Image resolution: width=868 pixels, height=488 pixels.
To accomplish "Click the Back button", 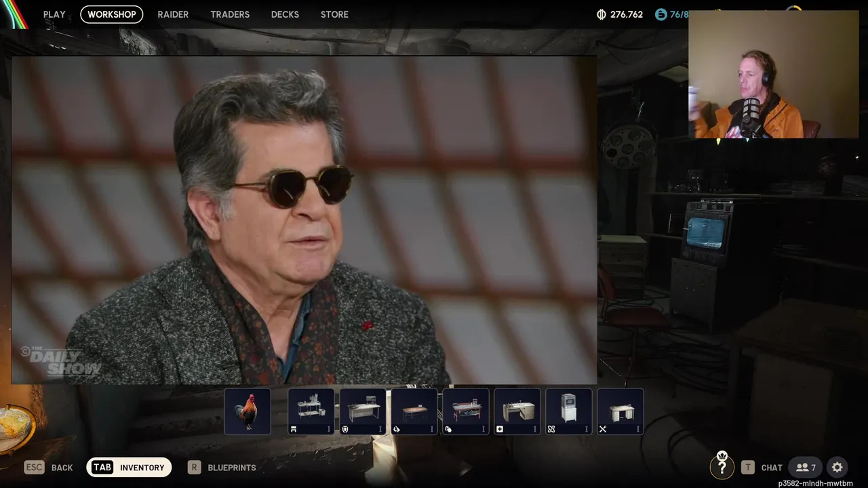I will [x=62, y=468].
